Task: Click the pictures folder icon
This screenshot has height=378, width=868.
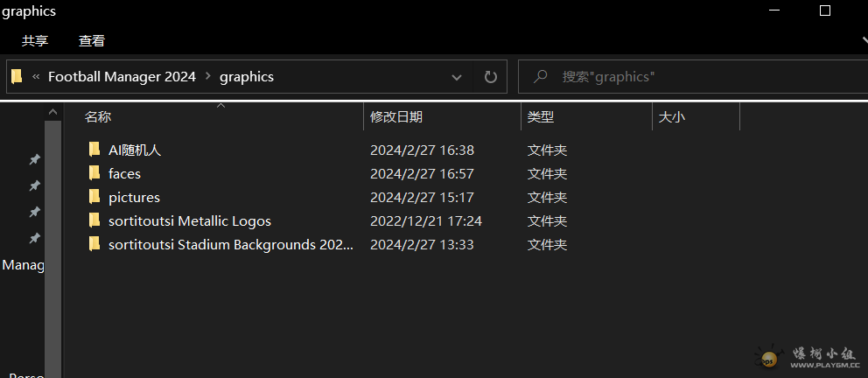Action: coord(94,197)
